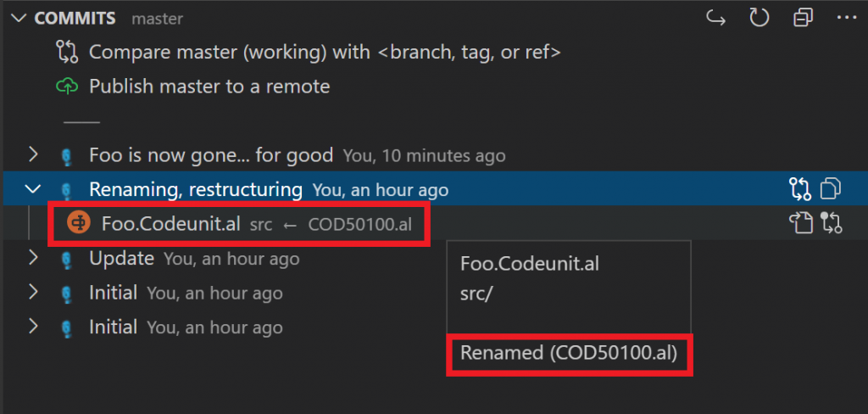
Task: Click the master branch label in header
Action: click(x=157, y=19)
